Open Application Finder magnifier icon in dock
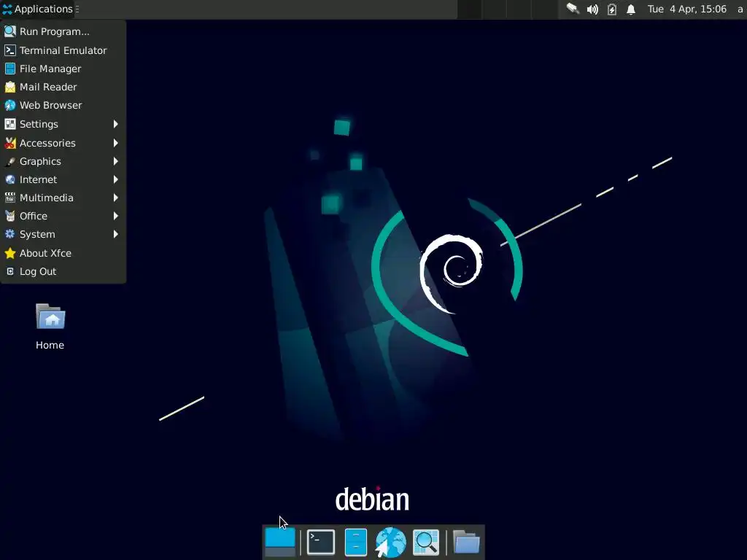 coord(425,542)
